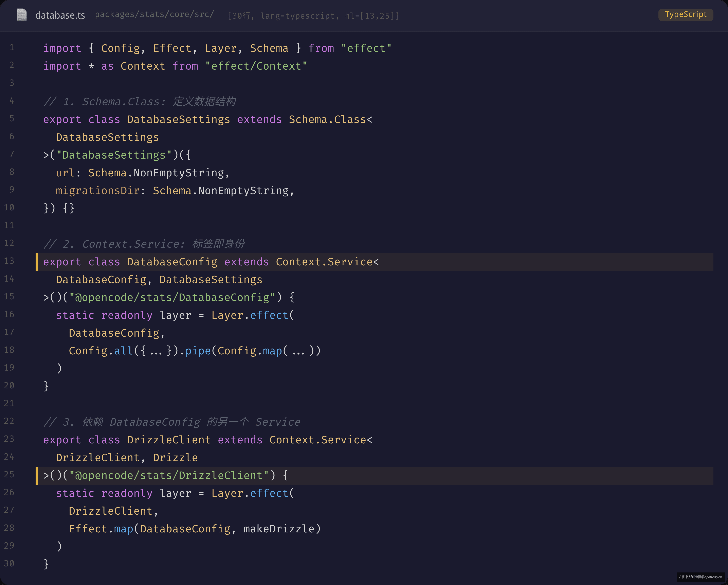Image resolution: width=728 pixels, height=585 pixels.
Task: Click line number 1 in the gutter
Action: point(12,47)
